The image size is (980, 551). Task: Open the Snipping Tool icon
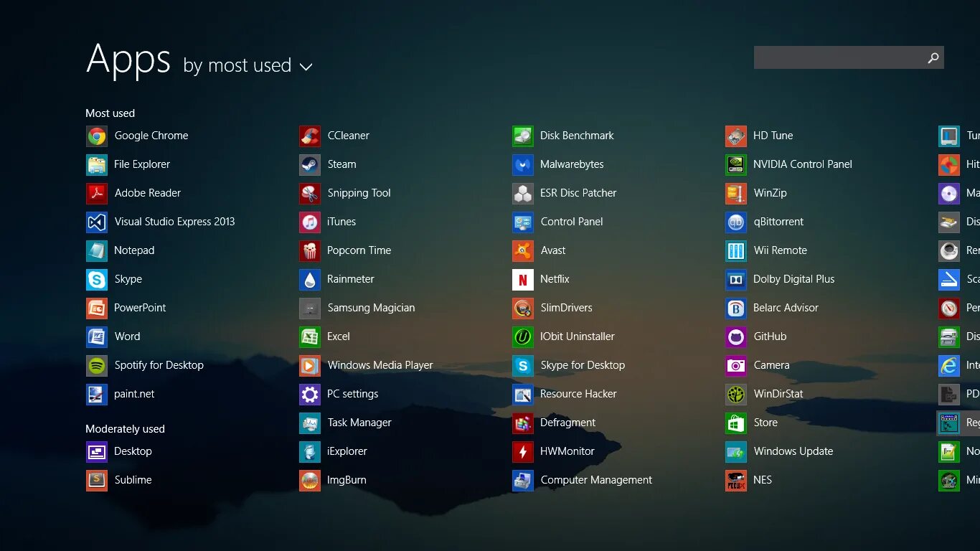point(310,193)
